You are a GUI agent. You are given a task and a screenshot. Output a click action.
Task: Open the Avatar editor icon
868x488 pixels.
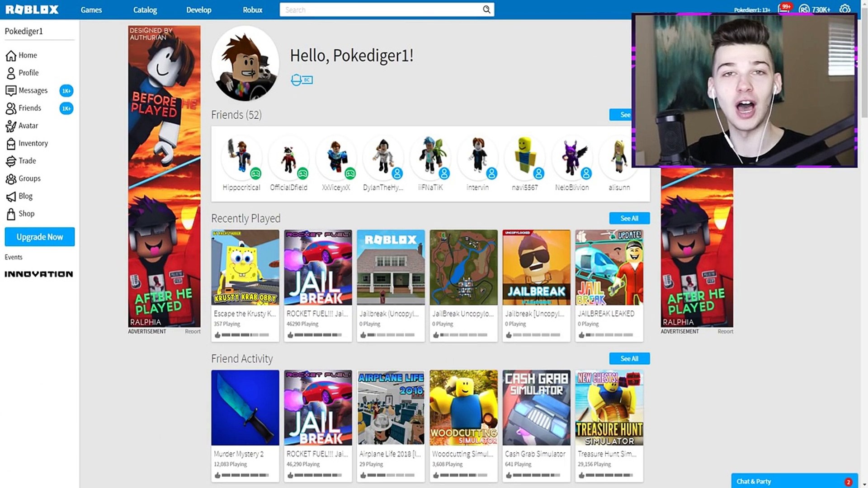[x=11, y=126]
